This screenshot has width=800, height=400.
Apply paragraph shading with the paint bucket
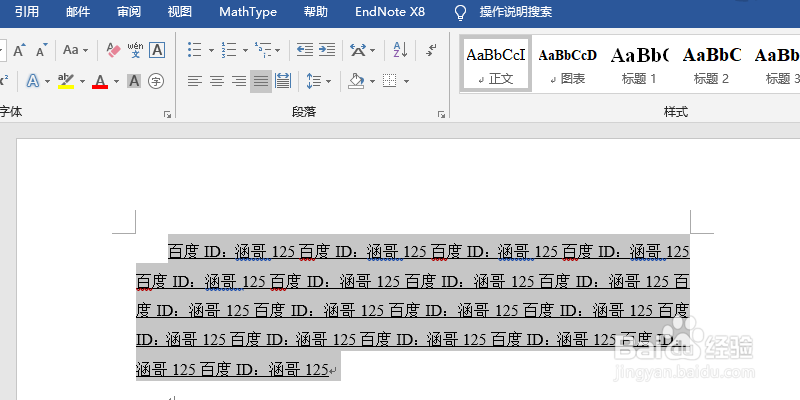(x=357, y=81)
